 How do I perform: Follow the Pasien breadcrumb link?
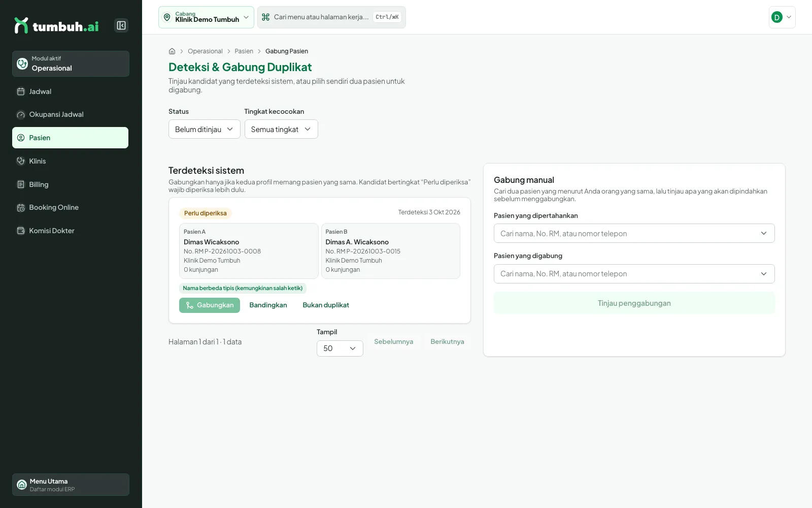[244, 51]
